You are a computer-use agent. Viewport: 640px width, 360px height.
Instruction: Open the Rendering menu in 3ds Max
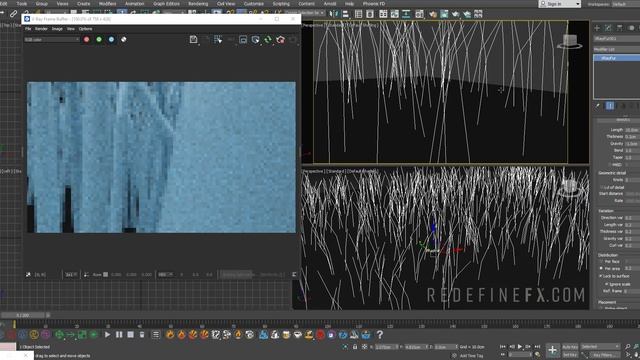pyautogui.click(x=198, y=4)
